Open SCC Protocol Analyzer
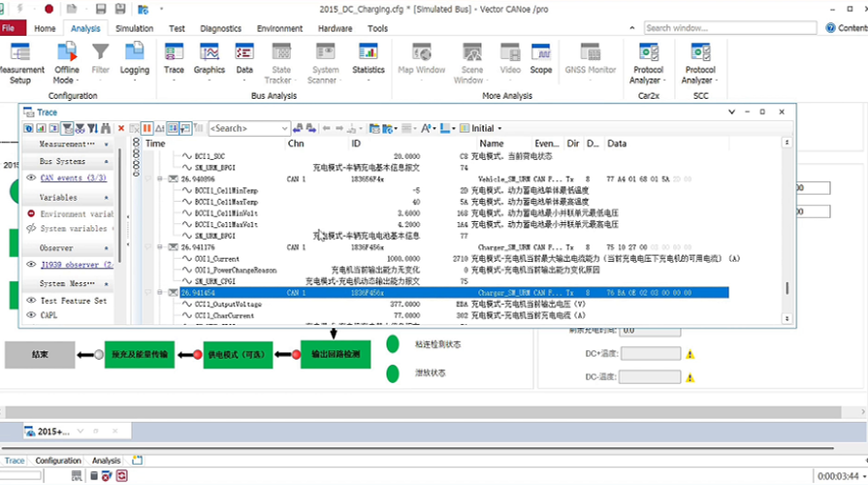868x485 pixels. [x=700, y=63]
